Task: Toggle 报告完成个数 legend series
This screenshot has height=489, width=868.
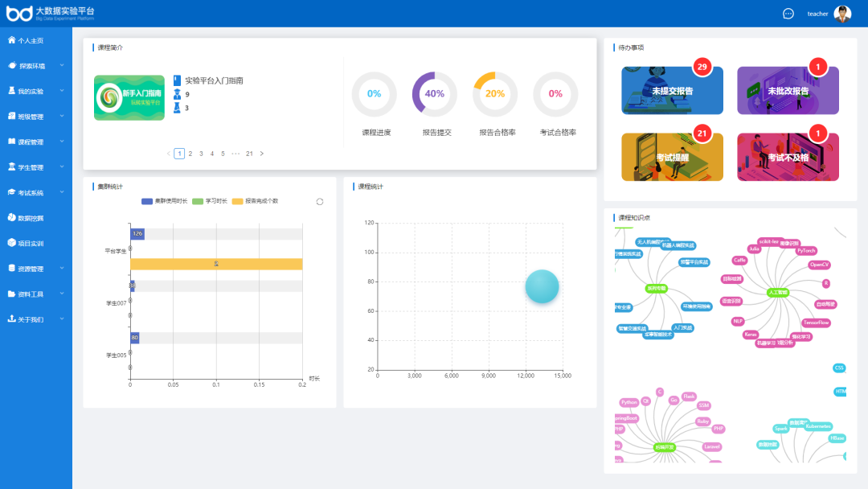Action: point(256,201)
